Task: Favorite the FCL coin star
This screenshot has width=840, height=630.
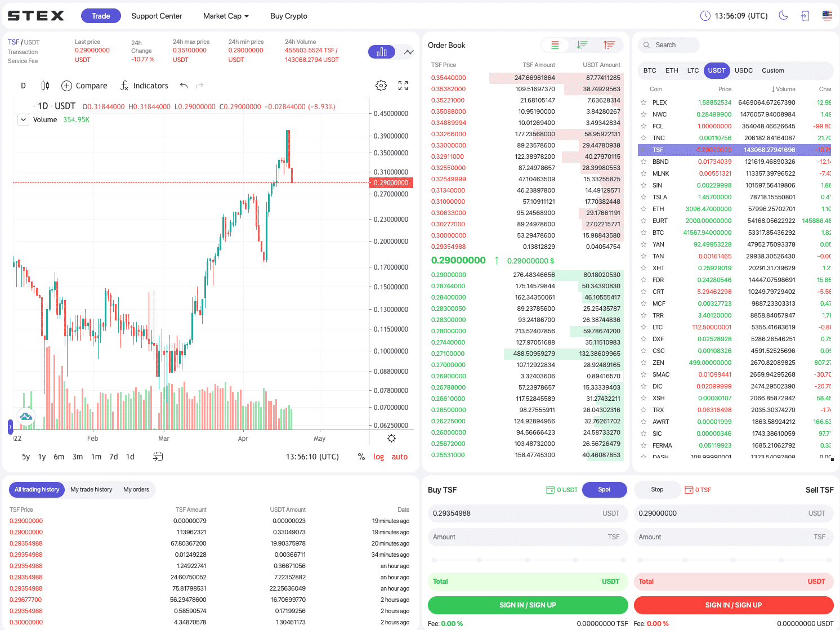Action: pyautogui.click(x=644, y=126)
